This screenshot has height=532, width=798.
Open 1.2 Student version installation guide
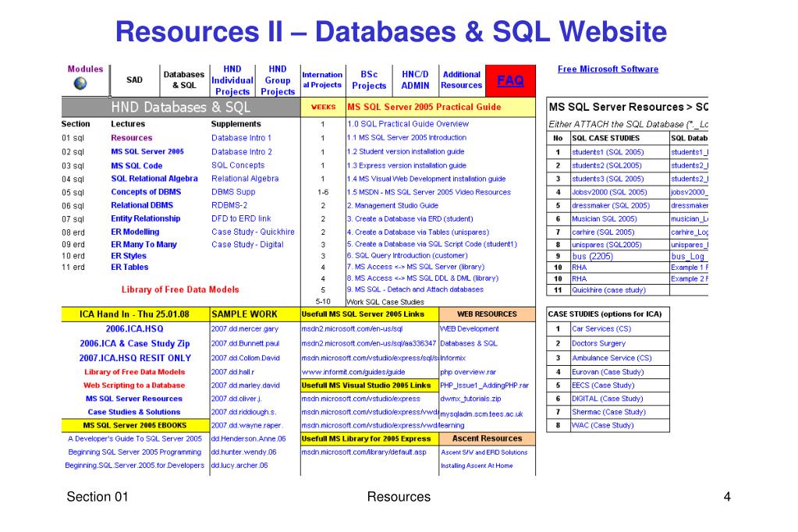tap(406, 151)
